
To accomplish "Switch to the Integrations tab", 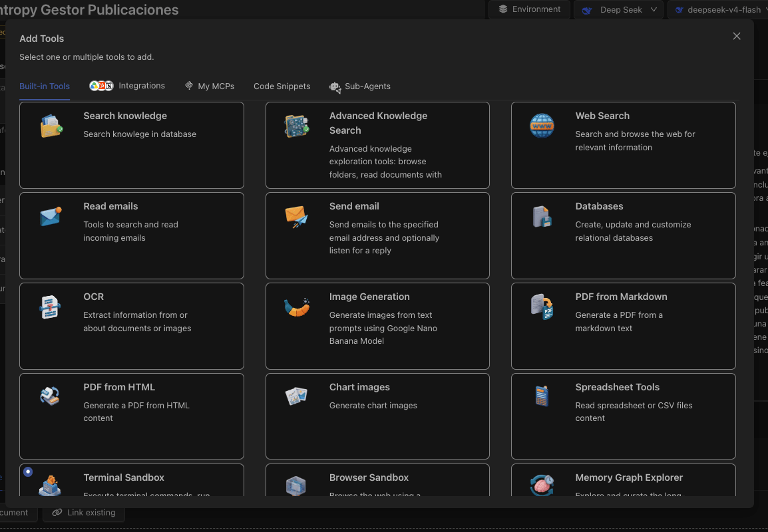I will pos(127,86).
